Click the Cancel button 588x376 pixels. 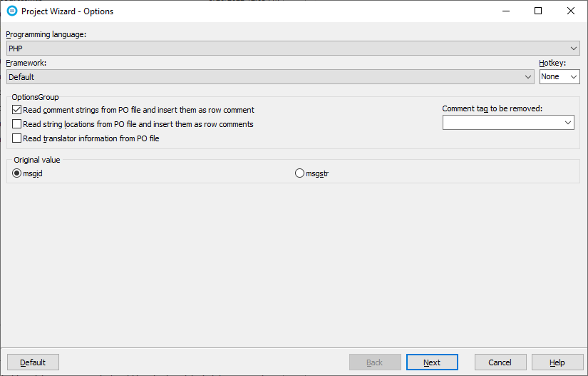[500, 362]
